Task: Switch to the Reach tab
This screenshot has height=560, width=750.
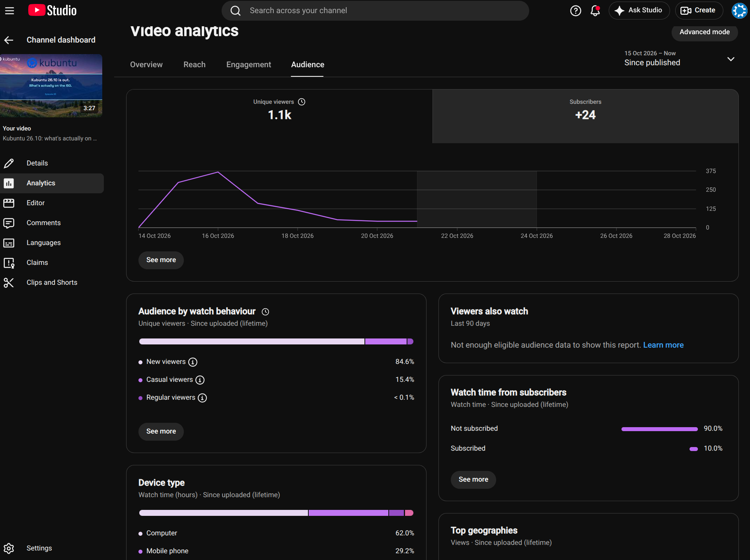Action: tap(195, 64)
